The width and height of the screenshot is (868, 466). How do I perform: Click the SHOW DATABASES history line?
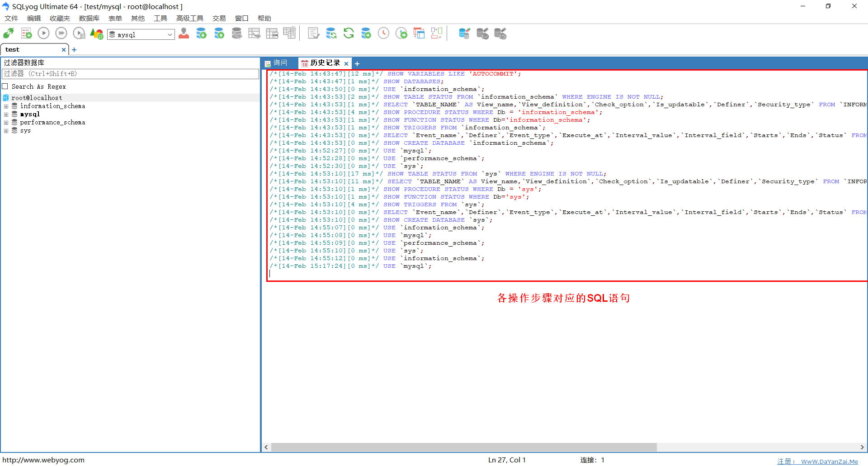(357, 81)
